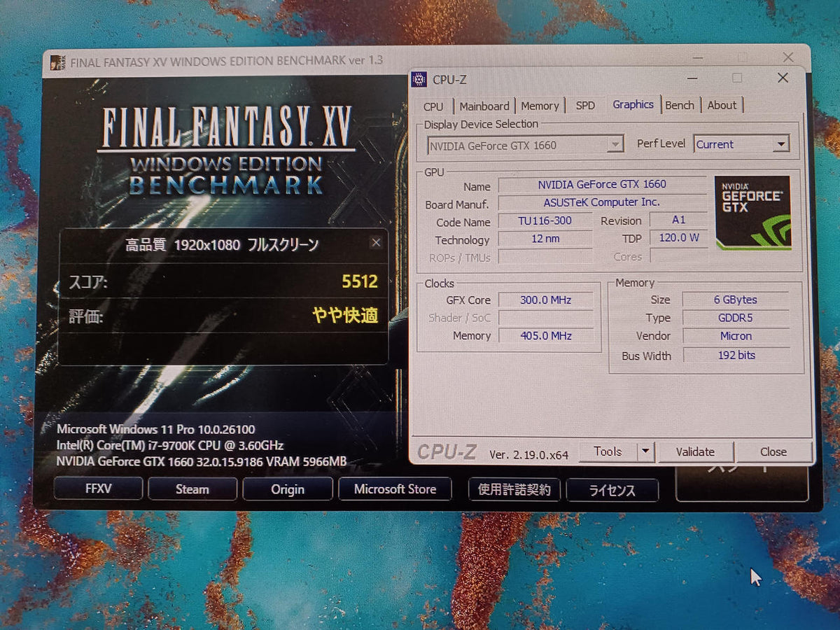The width and height of the screenshot is (840, 630).
Task: Click the Intel Core i7-9700K CPU line
Action: pos(170,445)
